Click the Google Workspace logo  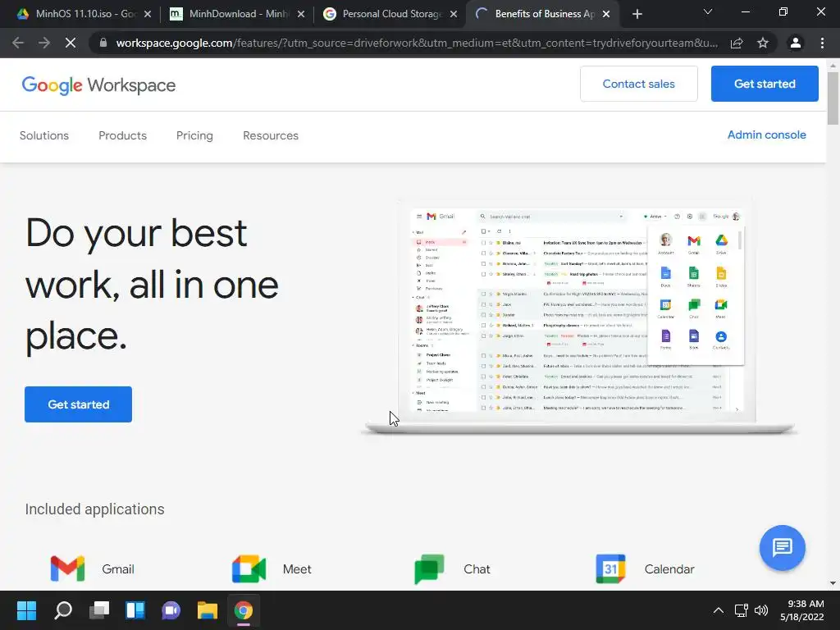(98, 85)
